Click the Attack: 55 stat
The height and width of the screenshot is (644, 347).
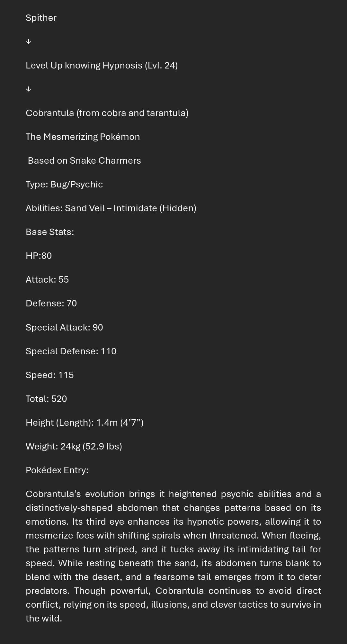click(47, 280)
